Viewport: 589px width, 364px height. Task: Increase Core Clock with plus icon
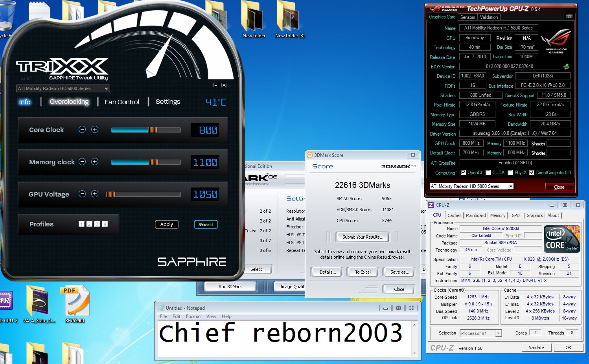click(x=95, y=129)
